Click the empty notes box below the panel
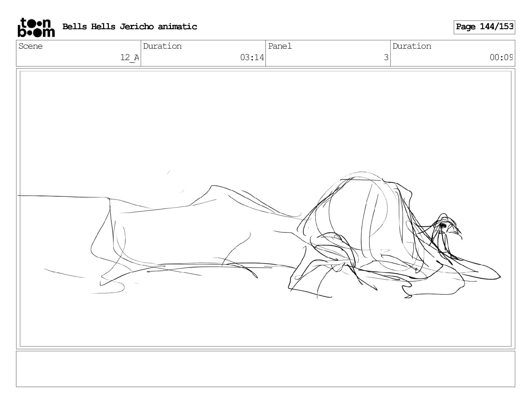 click(x=265, y=369)
